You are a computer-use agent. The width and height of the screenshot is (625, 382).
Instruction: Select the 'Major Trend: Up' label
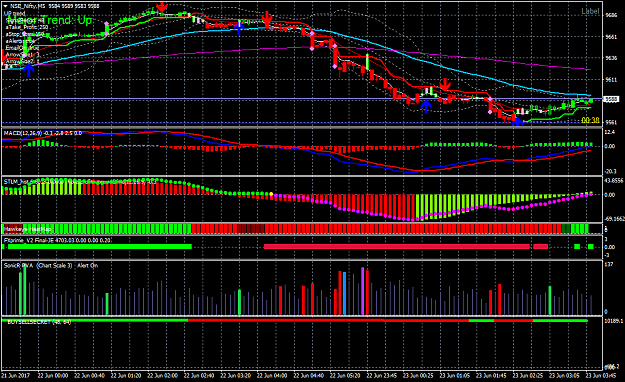pyautogui.click(x=49, y=20)
